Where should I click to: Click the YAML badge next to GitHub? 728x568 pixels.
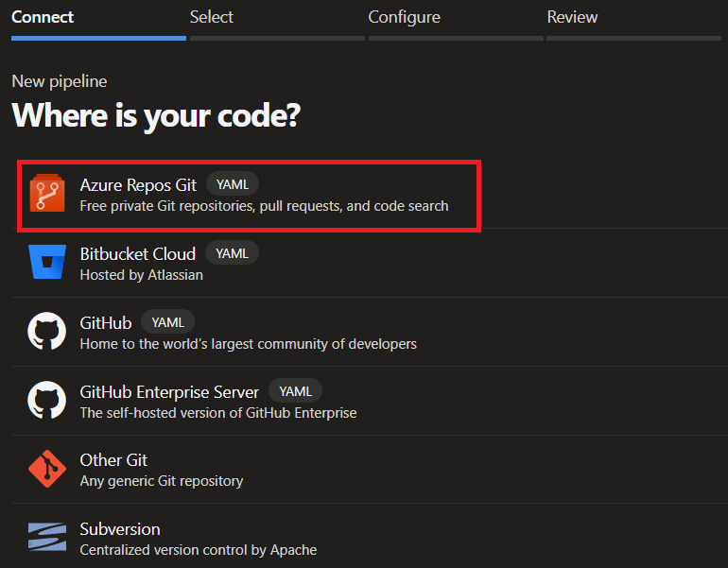click(168, 321)
